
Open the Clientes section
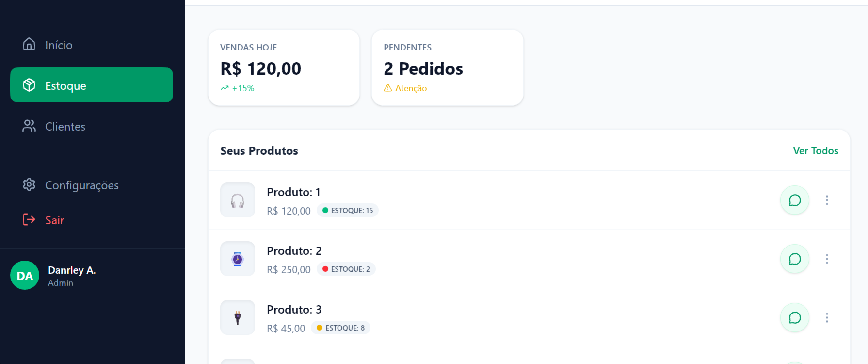[65, 126]
